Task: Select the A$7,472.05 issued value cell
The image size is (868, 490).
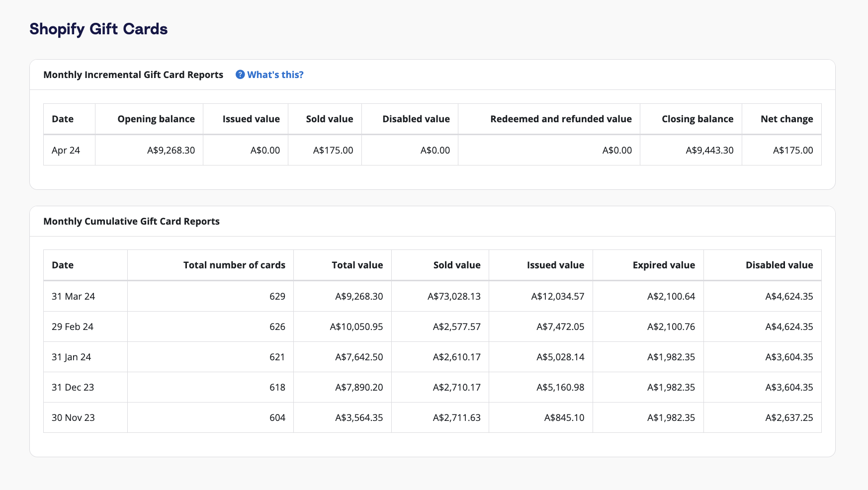Action: coord(541,327)
